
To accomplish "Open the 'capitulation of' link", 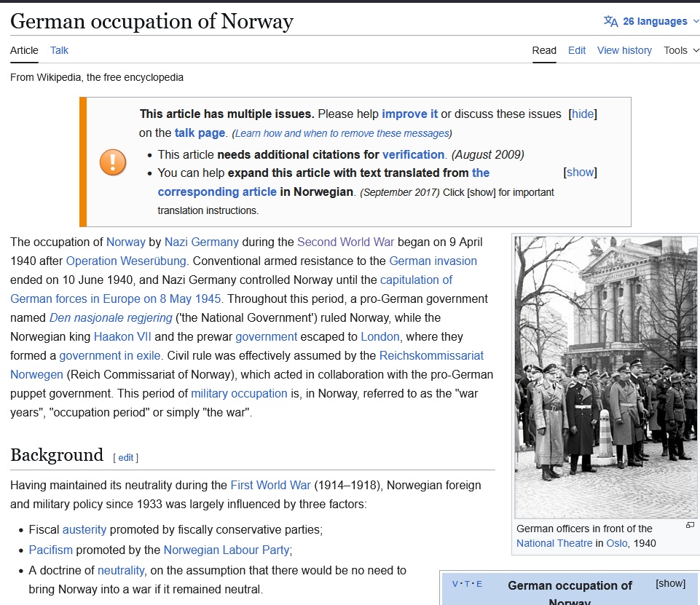I will tap(416, 280).
